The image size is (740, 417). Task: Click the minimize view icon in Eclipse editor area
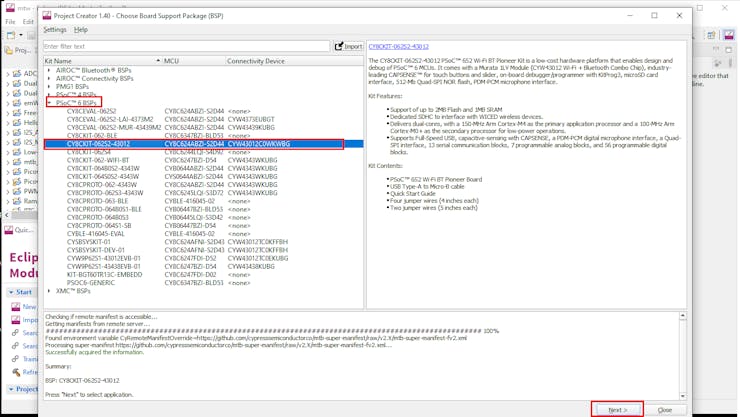(x=716, y=50)
